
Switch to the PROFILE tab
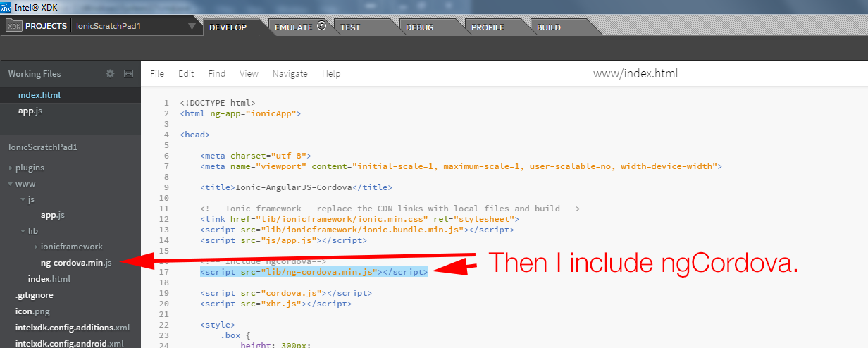pos(488,27)
